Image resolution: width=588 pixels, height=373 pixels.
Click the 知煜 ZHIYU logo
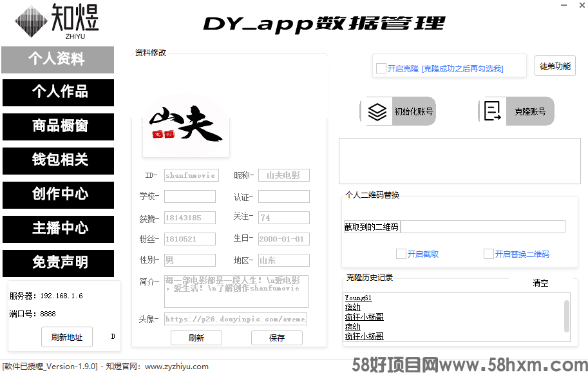[x=57, y=21]
